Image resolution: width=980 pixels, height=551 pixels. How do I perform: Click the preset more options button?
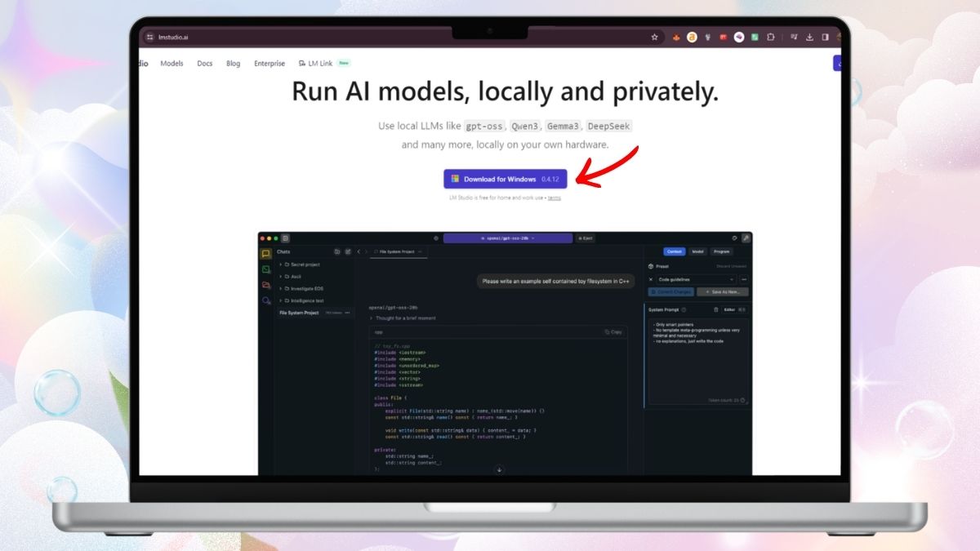744,279
